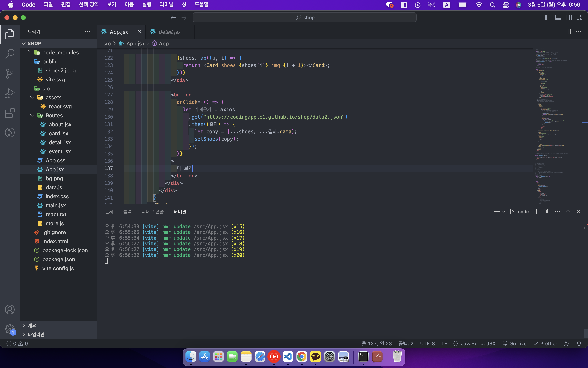Switch to the 문제 problems panel tab
The height and width of the screenshot is (368, 588).
[109, 212]
